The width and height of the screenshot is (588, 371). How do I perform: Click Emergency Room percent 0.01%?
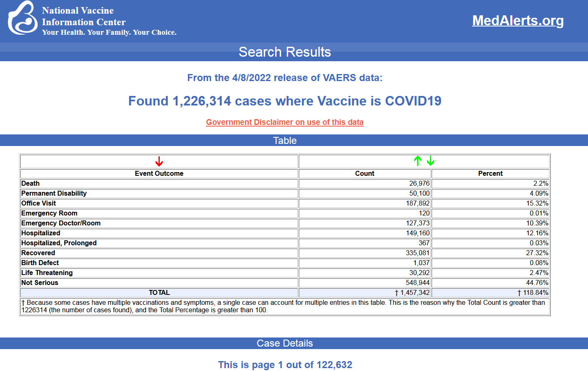[539, 213]
